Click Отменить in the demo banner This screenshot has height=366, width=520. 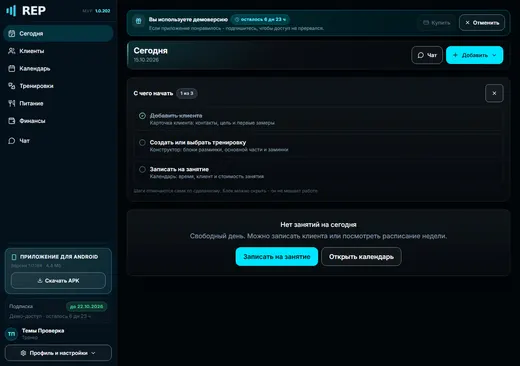(482, 23)
